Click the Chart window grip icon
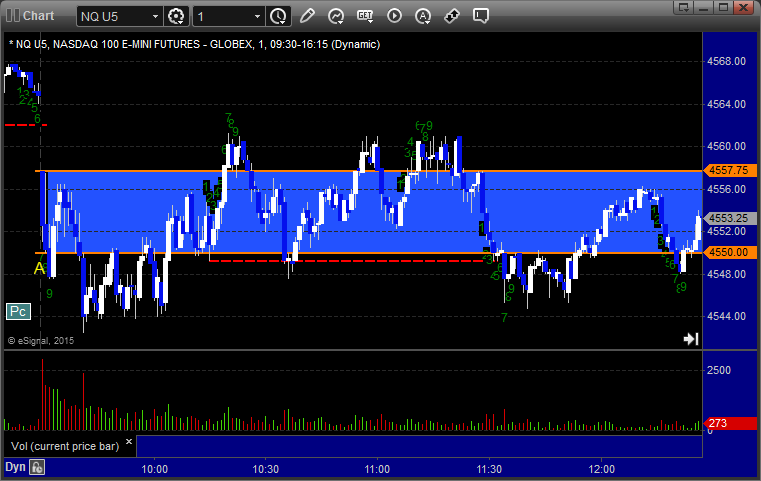This screenshot has height=481, width=761. tap(13, 16)
